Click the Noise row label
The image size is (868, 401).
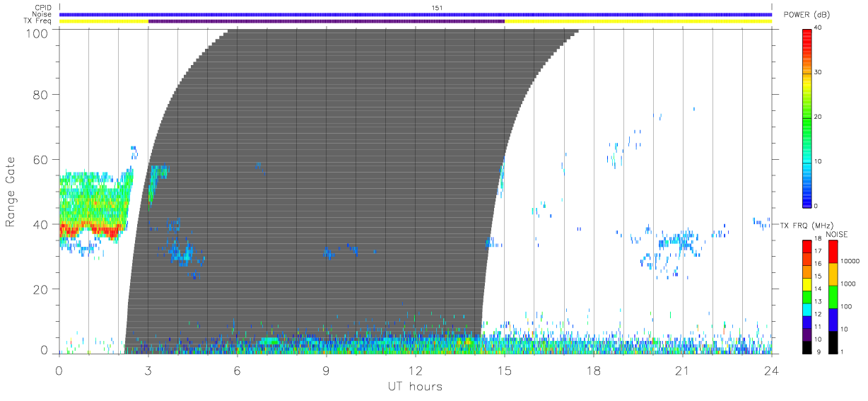click(x=41, y=14)
